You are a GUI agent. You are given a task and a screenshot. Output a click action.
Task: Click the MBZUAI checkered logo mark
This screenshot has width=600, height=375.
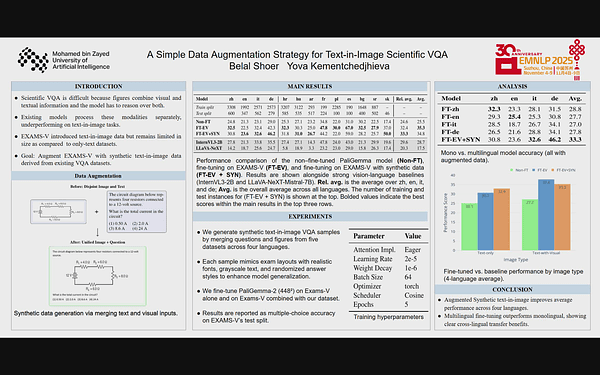point(33,60)
